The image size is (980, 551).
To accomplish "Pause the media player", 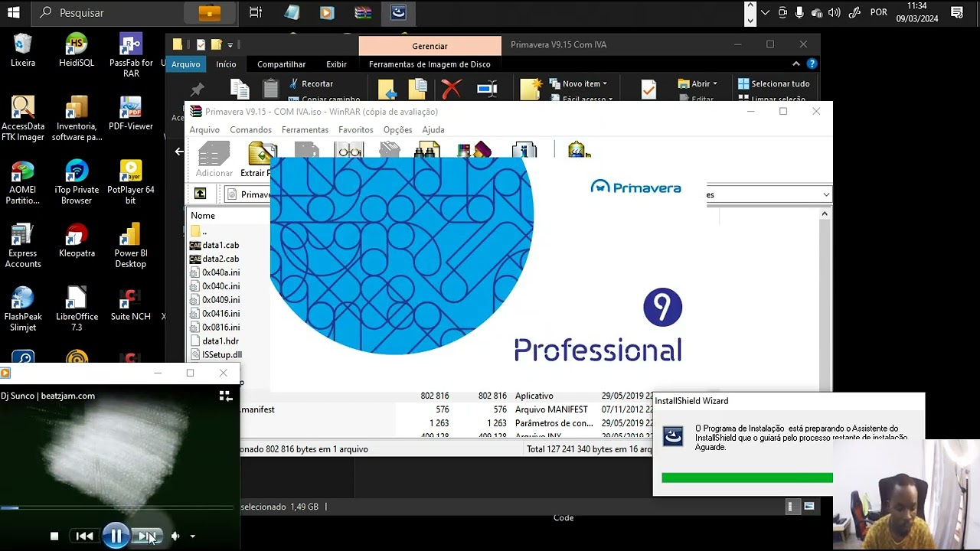I will pyautogui.click(x=116, y=536).
